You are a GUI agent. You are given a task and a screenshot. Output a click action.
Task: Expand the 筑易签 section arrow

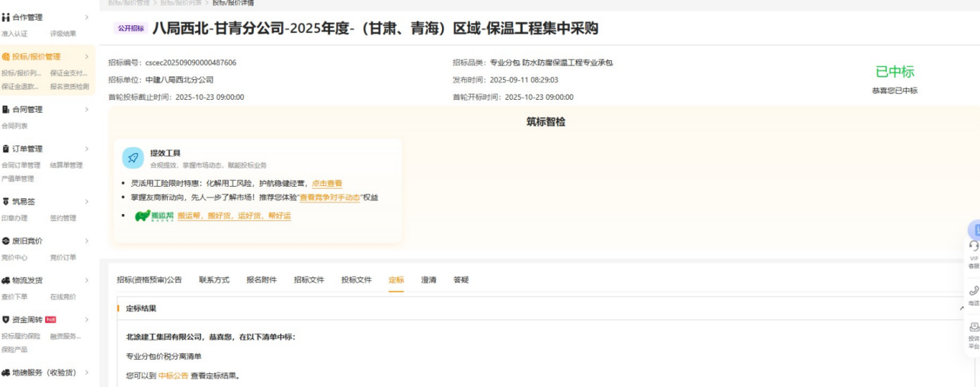[x=86, y=202]
